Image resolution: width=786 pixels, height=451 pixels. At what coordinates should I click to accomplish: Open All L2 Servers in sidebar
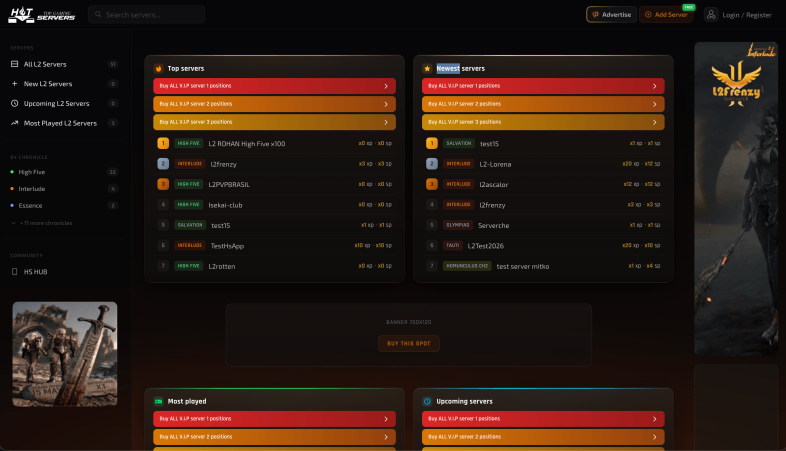64,64
